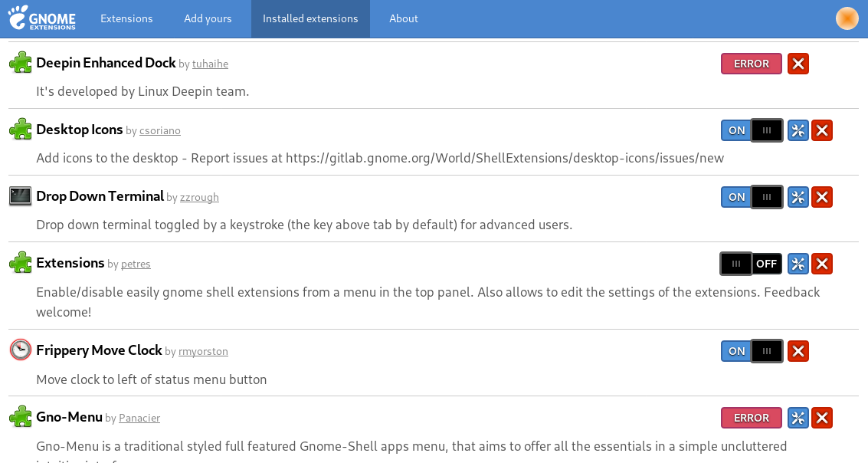The height and width of the screenshot is (463, 868).
Task: Click the Drop Down Terminal configure wrench icon
Action: [x=798, y=197]
